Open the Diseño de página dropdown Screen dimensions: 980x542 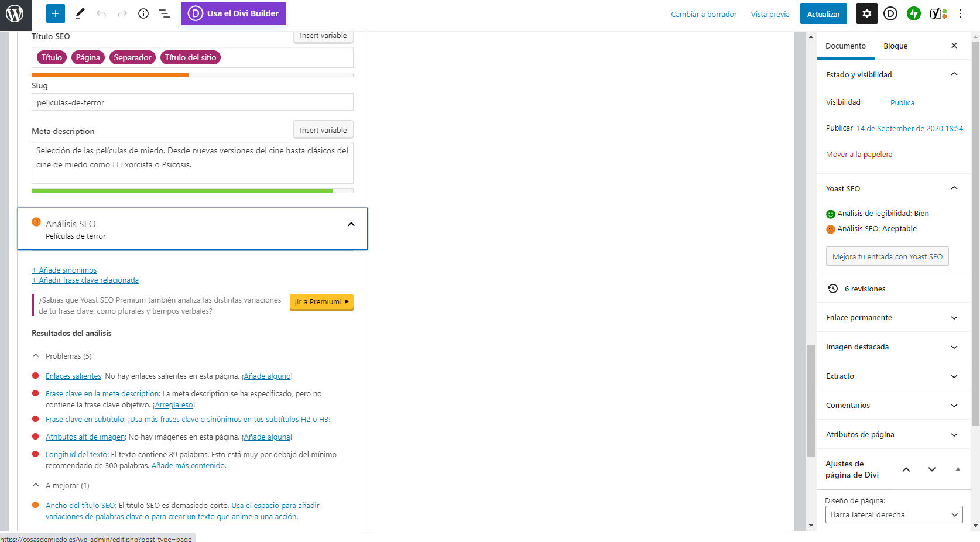pyautogui.click(x=893, y=515)
